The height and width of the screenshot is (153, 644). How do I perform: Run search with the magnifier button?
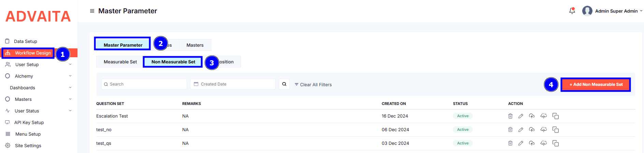284,84
